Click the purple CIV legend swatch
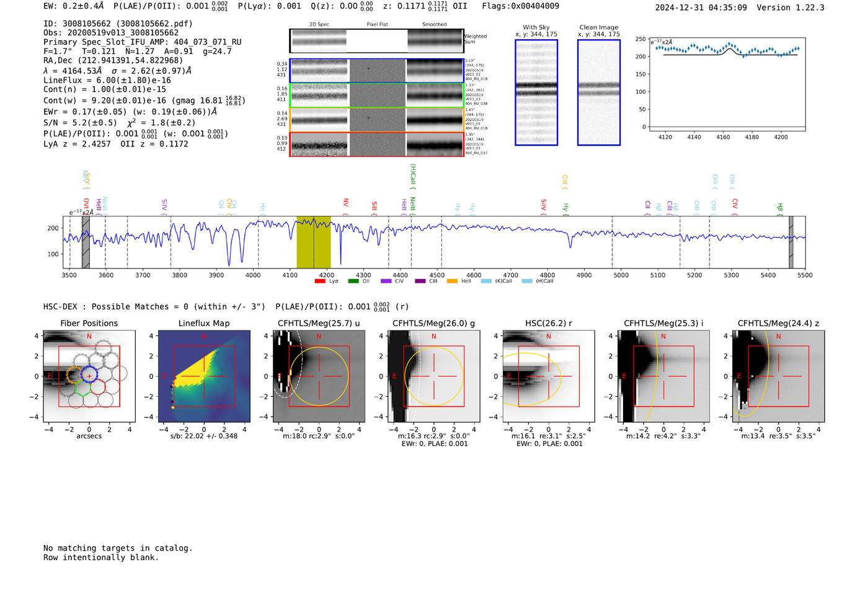 [386, 282]
